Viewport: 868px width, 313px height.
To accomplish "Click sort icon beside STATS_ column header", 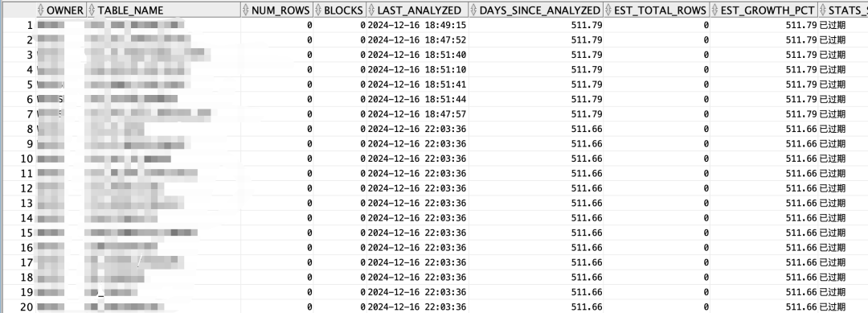I will click(x=822, y=10).
